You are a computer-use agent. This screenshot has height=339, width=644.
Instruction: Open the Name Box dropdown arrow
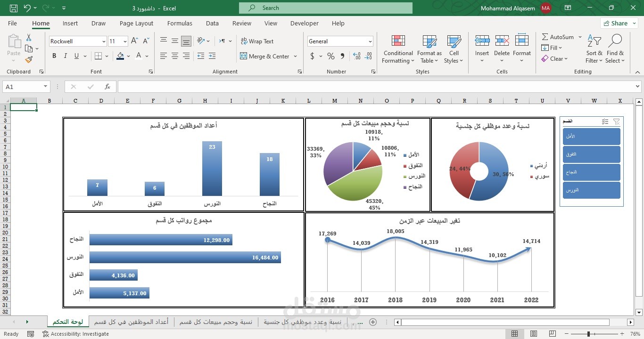click(x=46, y=87)
